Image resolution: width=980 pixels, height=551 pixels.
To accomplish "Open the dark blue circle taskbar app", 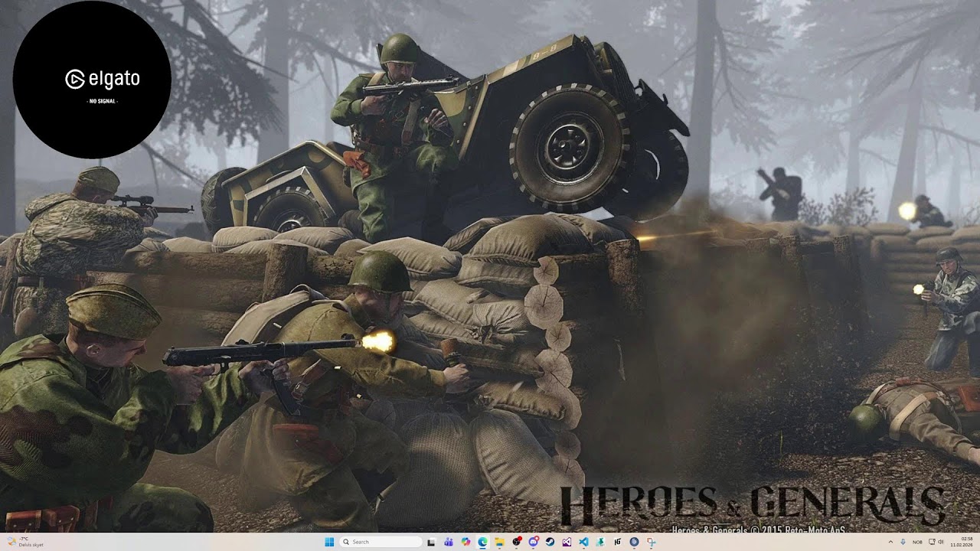I will [634, 542].
